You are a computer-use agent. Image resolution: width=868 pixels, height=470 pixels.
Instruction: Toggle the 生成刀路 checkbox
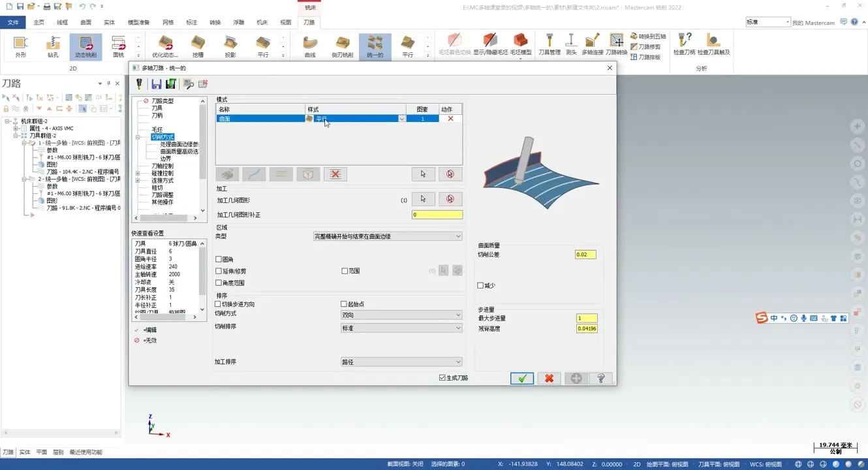pos(442,378)
